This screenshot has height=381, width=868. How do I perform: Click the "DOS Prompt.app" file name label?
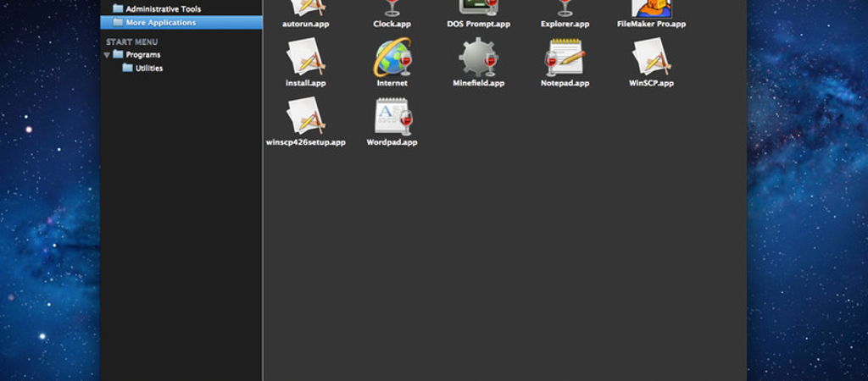click(478, 24)
